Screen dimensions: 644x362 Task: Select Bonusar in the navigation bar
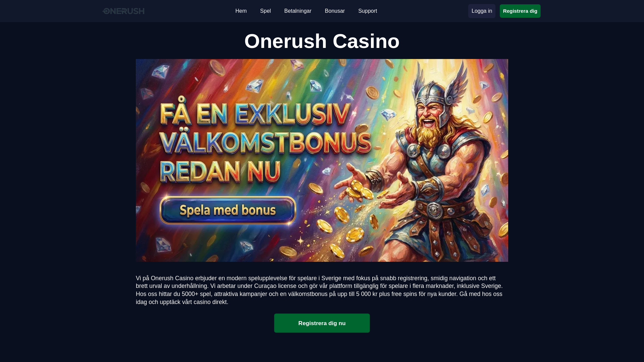[x=335, y=11]
